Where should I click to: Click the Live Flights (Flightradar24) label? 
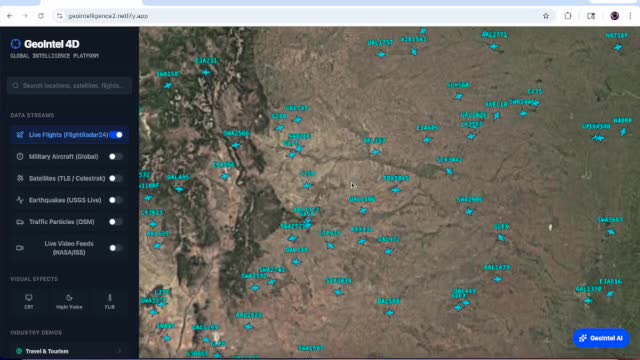click(x=68, y=135)
